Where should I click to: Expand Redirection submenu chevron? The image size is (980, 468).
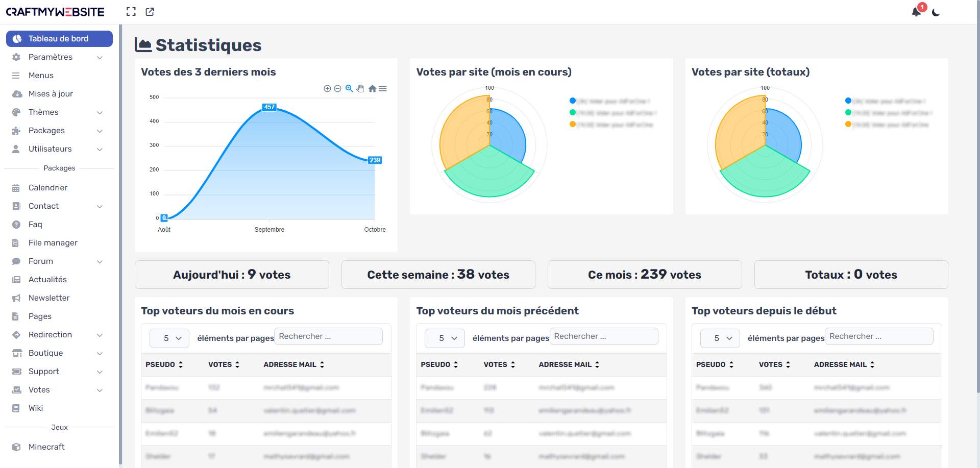point(100,335)
